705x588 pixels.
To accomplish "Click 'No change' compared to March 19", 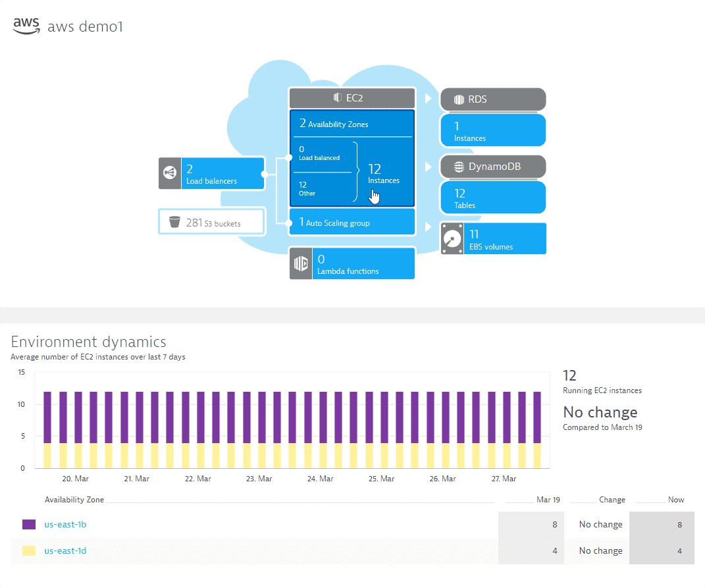I will pos(600,412).
